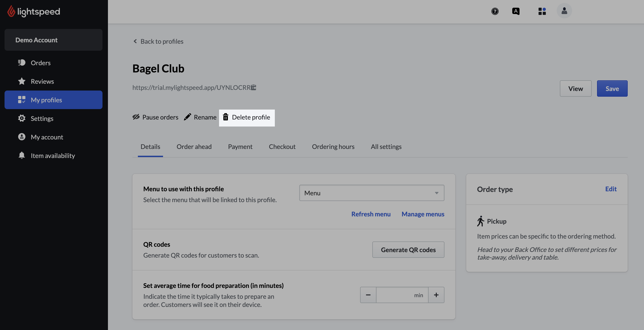644x330 pixels.
Task: Open the Menu dropdown for this profile
Action: pyautogui.click(x=371, y=193)
